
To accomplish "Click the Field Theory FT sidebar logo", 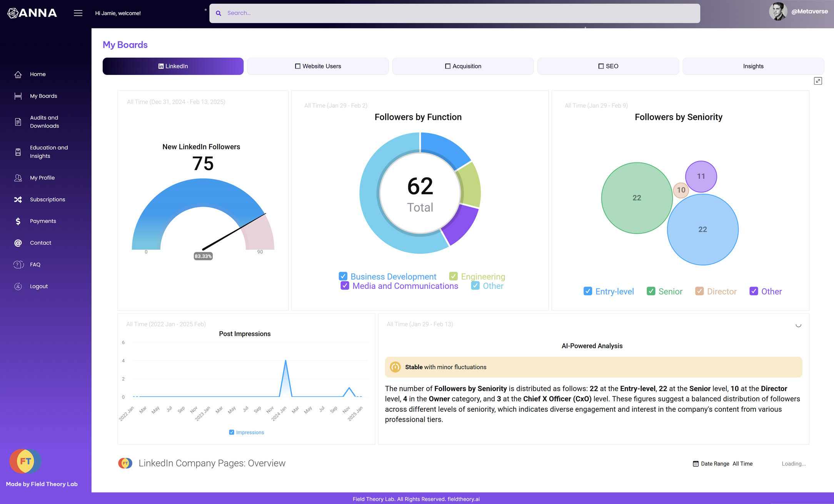I will point(25,461).
